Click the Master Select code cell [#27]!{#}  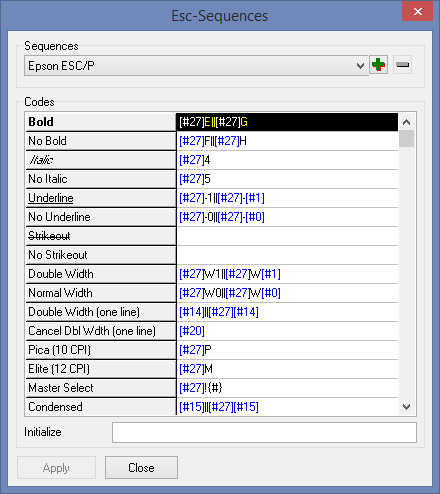pos(287,388)
